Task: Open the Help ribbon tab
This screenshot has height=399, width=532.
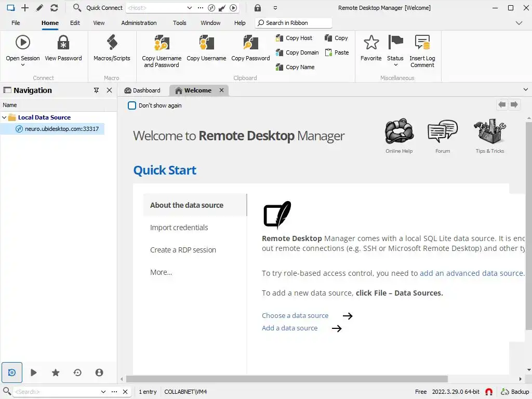Action: coord(240,23)
